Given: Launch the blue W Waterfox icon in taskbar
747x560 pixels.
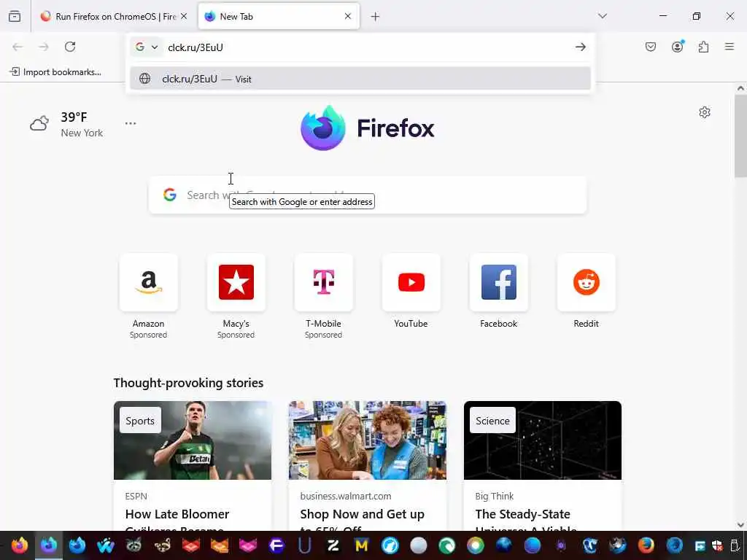Looking at the screenshot, I should (105, 545).
